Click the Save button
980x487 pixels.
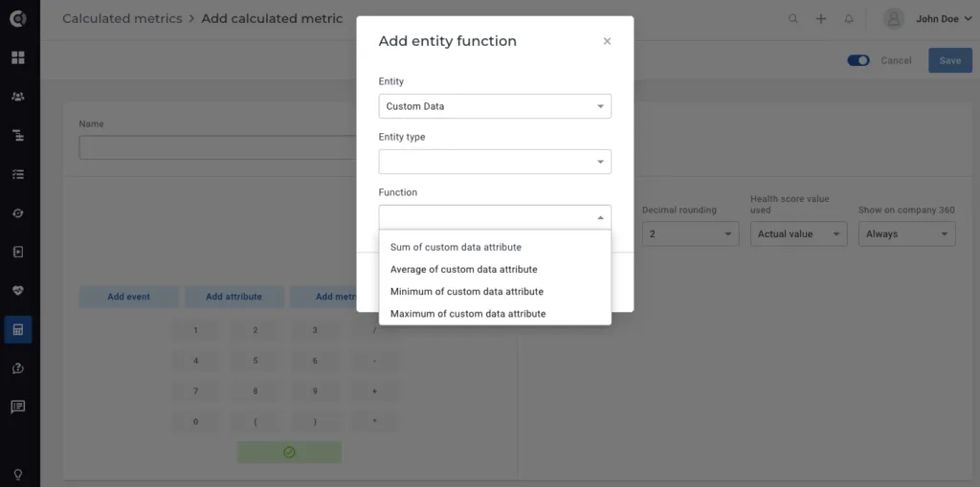click(x=950, y=60)
